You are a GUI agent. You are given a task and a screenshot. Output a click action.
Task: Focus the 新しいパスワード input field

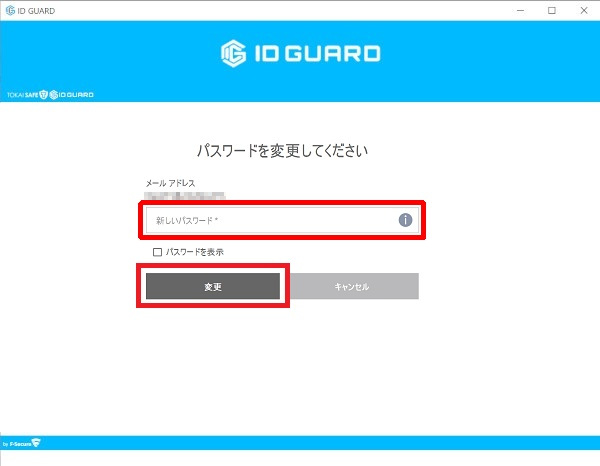(x=282, y=220)
